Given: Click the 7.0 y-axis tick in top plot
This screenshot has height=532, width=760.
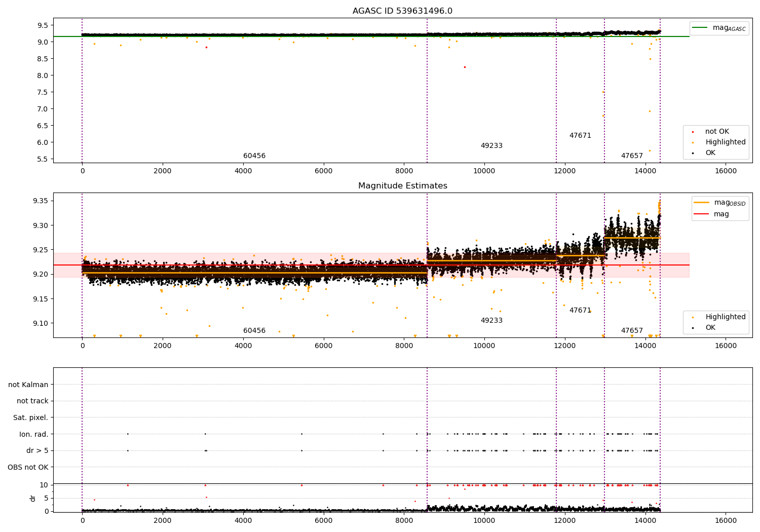Looking at the screenshot, I should pos(43,109).
